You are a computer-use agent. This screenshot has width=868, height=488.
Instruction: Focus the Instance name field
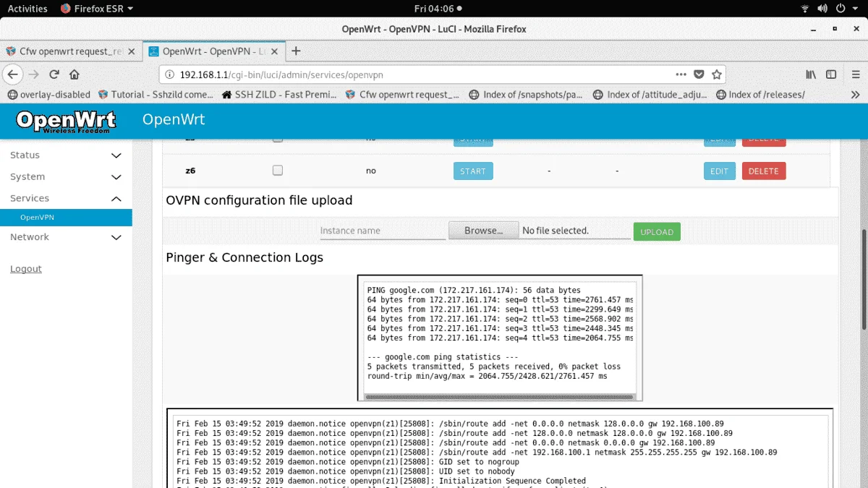point(383,231)
